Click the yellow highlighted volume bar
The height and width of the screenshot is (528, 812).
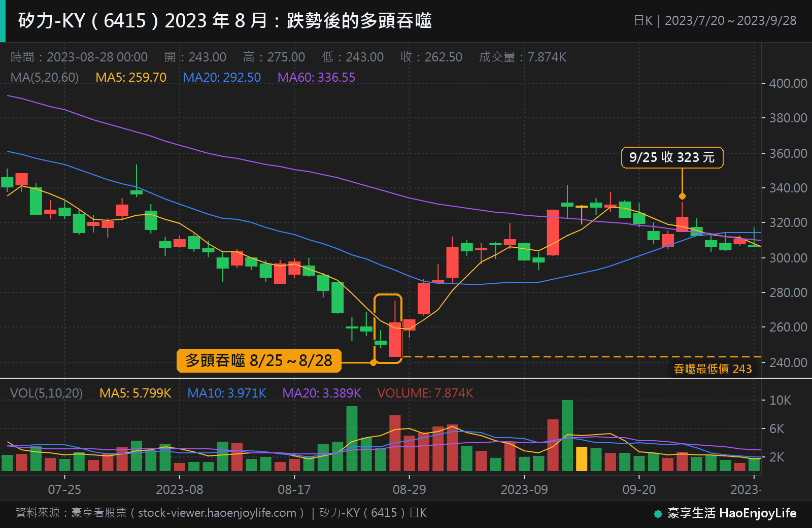(x=582, y=459)
